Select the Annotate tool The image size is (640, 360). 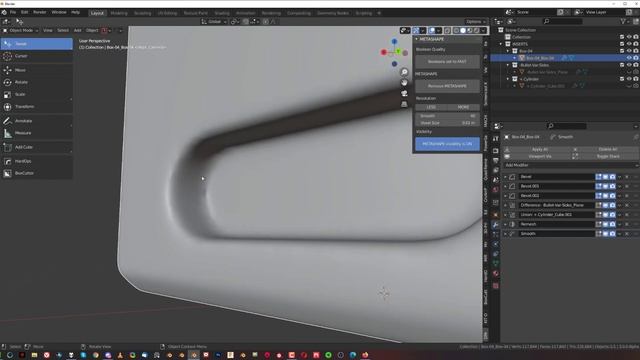click(37, 121)
